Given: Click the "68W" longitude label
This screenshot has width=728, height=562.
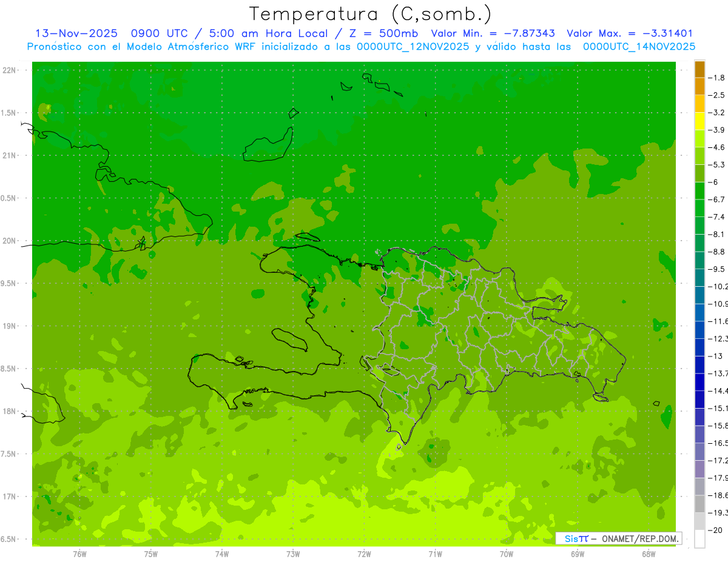Looking at the screenshot, I should [649, 554].
